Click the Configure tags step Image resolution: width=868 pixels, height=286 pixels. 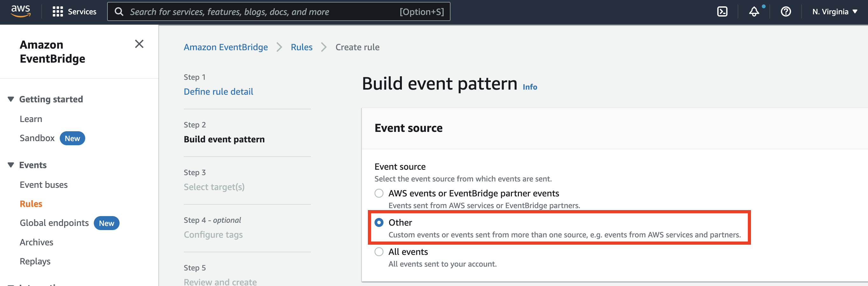pyautogui.click(x=213, y=235)
